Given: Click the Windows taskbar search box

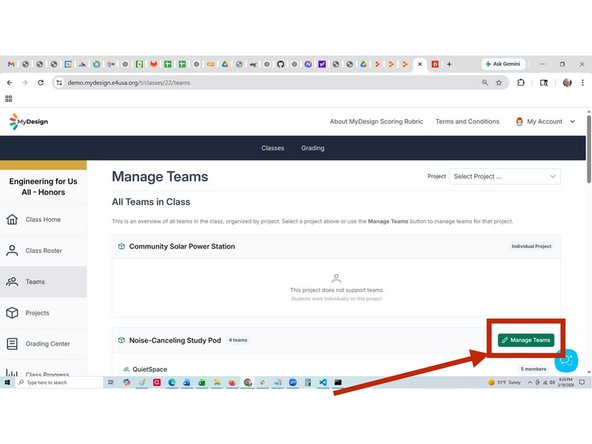Looking at the screenshot, I should click(59, 382).
